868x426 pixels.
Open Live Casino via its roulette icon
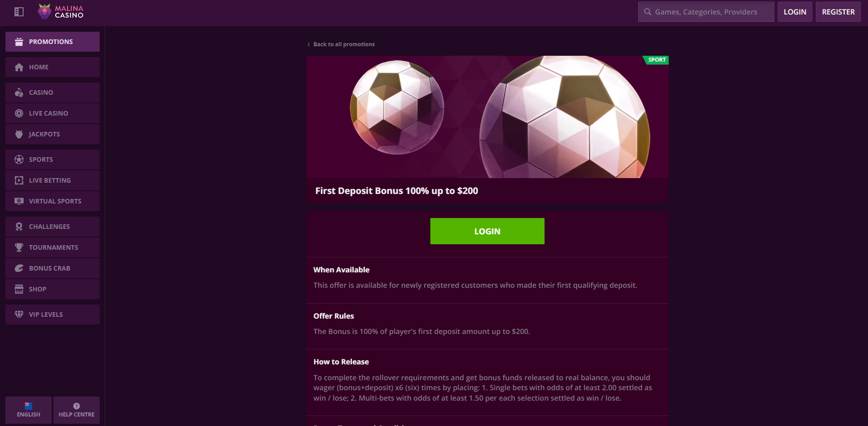pos(19,113)
